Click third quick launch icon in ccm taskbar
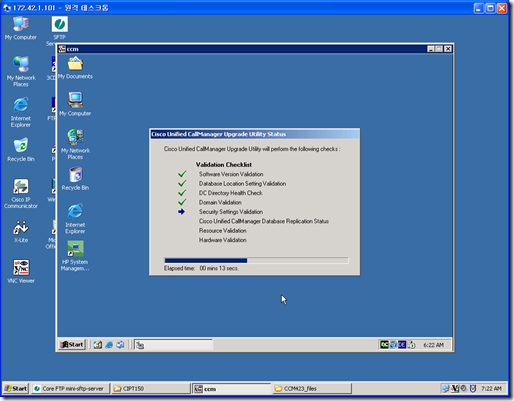Screen dimensions: 514x401 click(120, 345)
